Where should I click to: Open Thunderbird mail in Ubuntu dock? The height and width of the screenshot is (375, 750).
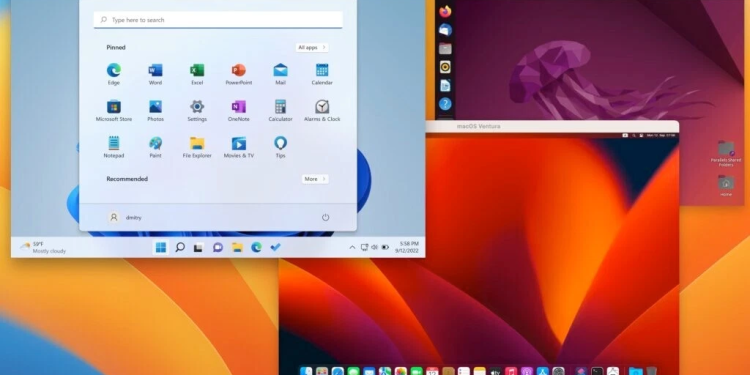click(445, 30)
